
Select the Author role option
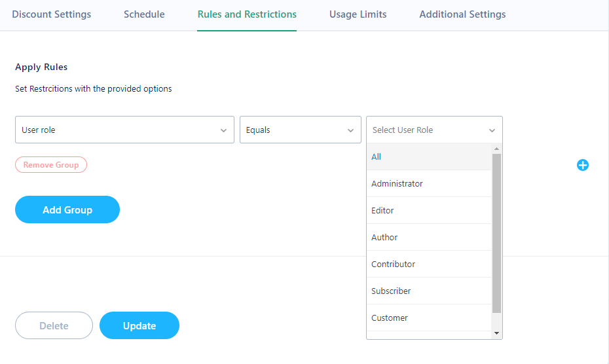click(429, 237)
